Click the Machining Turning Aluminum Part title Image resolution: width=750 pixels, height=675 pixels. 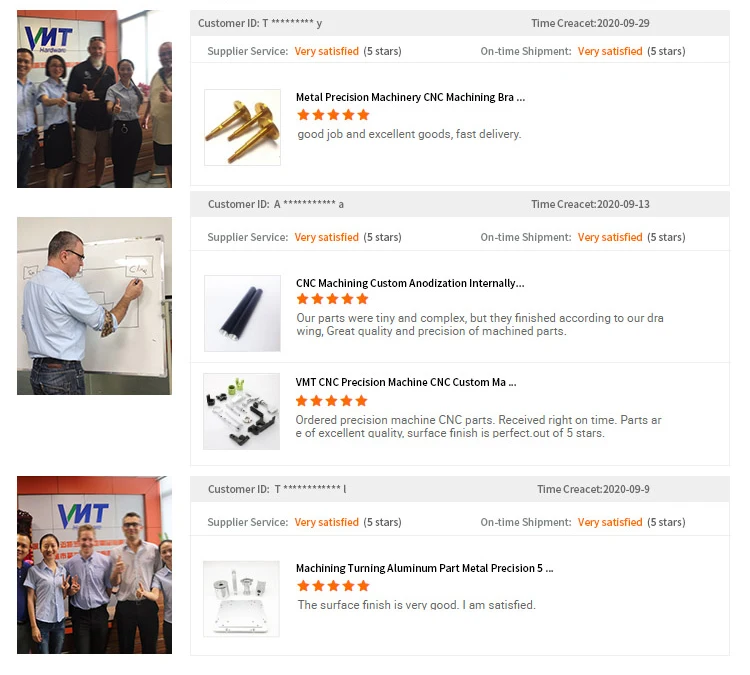424,568
